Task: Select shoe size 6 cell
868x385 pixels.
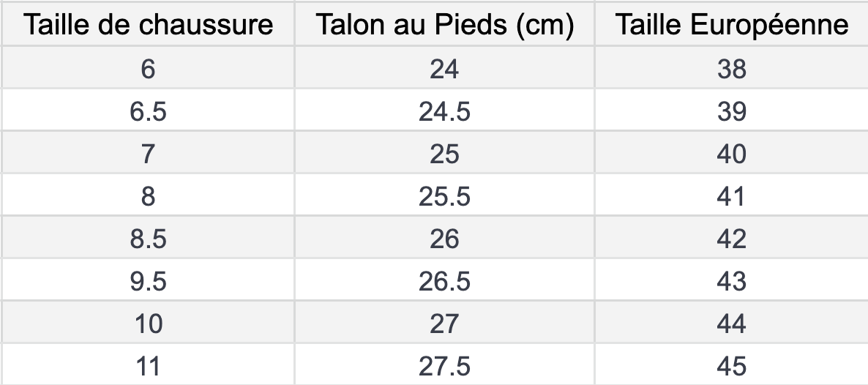Action: tap(148, 67)
